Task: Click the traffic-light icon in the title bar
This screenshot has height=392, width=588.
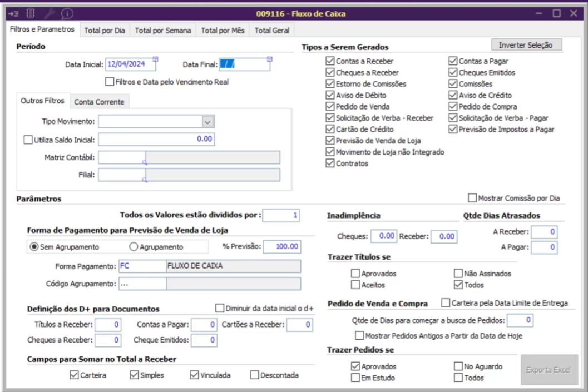Action: tap(31, 13)
